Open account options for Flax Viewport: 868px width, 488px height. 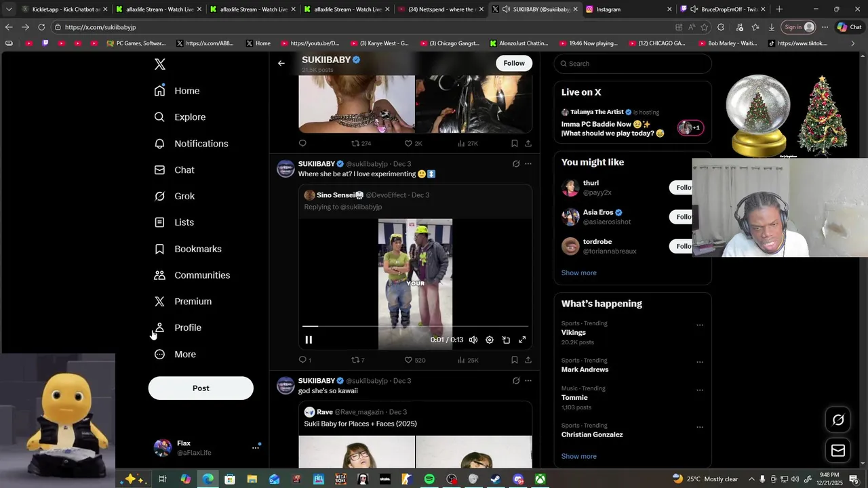(x=256, y=447)
